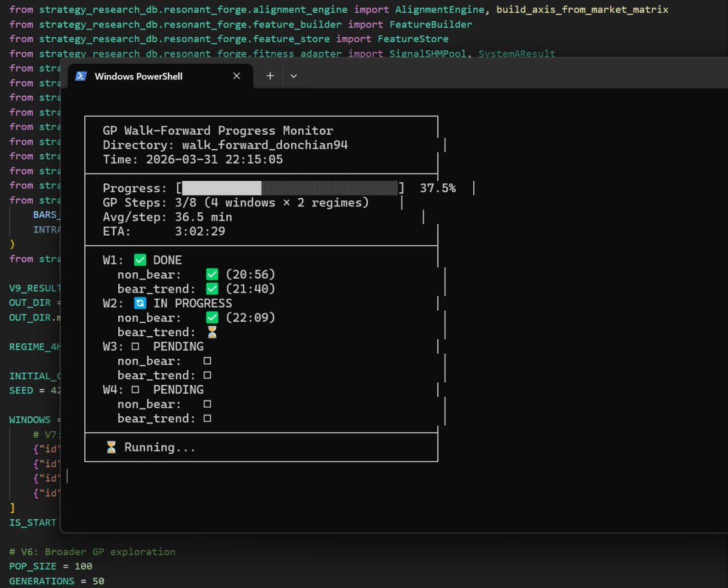Image resolution: width=728 pixels, height=588 pixels.
Task: Click the 'GP Walk-Forward Progress Monitor' title
Action: pyautogui.click(x=218, y=130)
